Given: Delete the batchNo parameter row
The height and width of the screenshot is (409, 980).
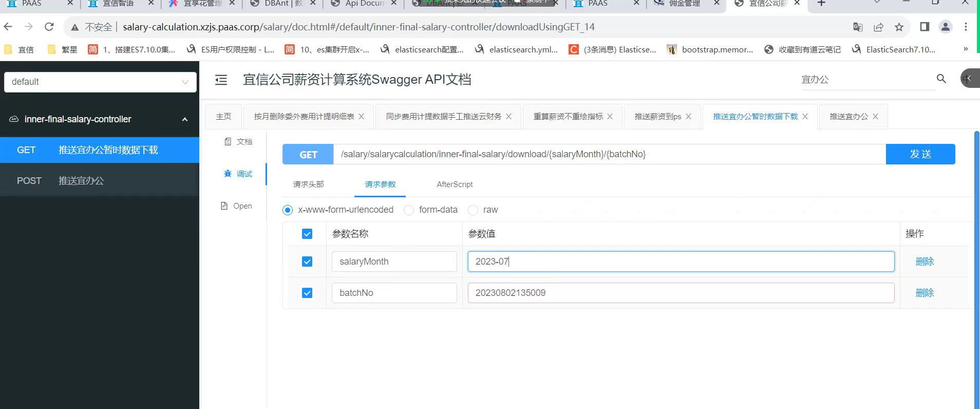Looking at the screenshot, I should 925,293.
